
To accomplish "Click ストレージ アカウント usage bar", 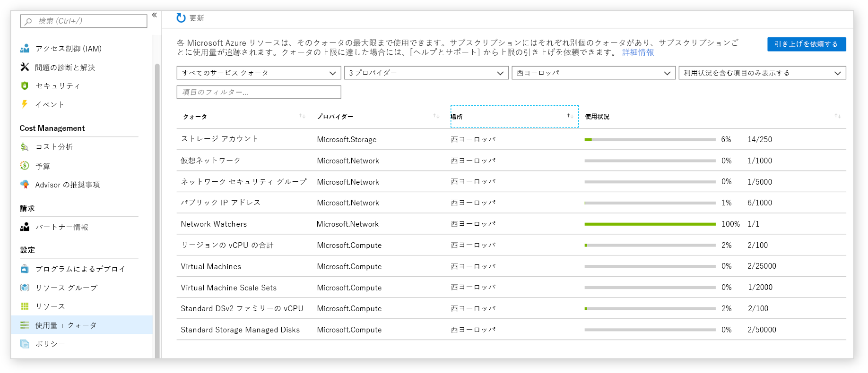I will tap(650, 139).
